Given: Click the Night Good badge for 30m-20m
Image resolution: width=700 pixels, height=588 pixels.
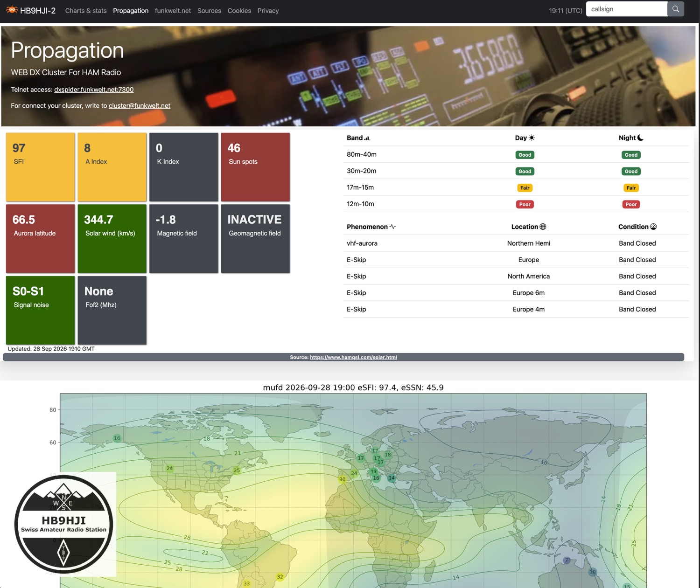Looking at the screenshot, I should 631,171.
